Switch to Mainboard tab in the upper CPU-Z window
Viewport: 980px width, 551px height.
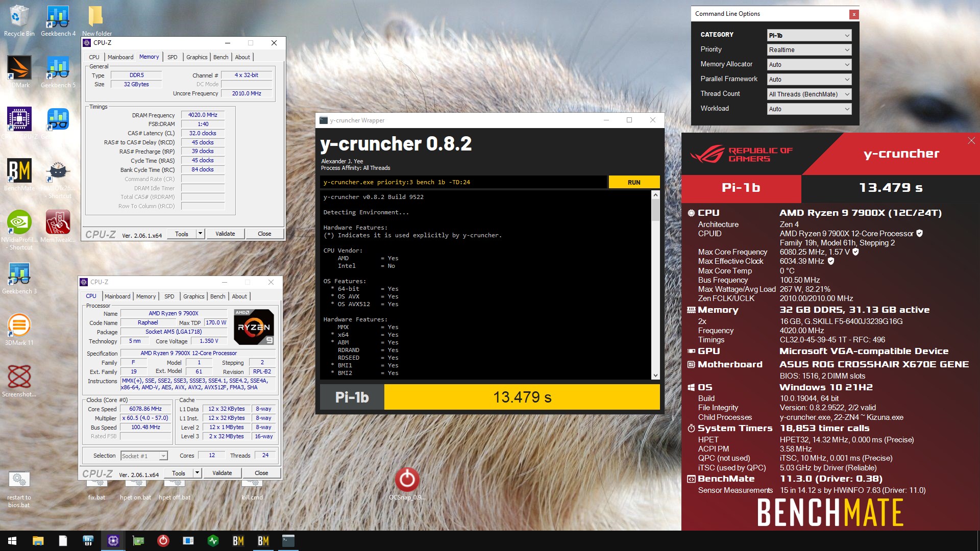(120, 57)
